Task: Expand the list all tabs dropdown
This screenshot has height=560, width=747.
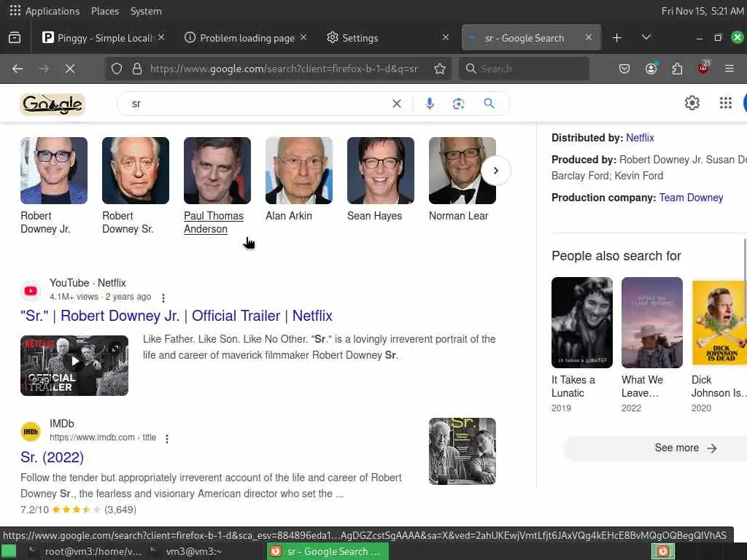Action: point(646,38)
